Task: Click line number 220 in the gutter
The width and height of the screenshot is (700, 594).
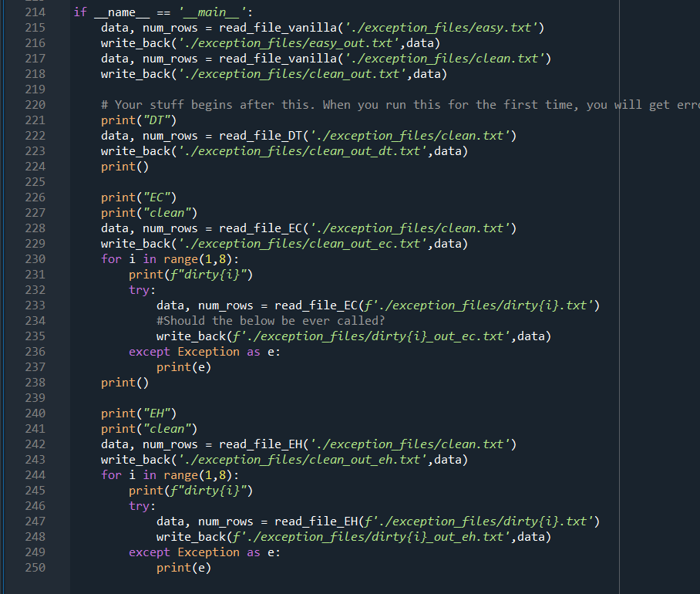Action: click(x=35, y=104)
